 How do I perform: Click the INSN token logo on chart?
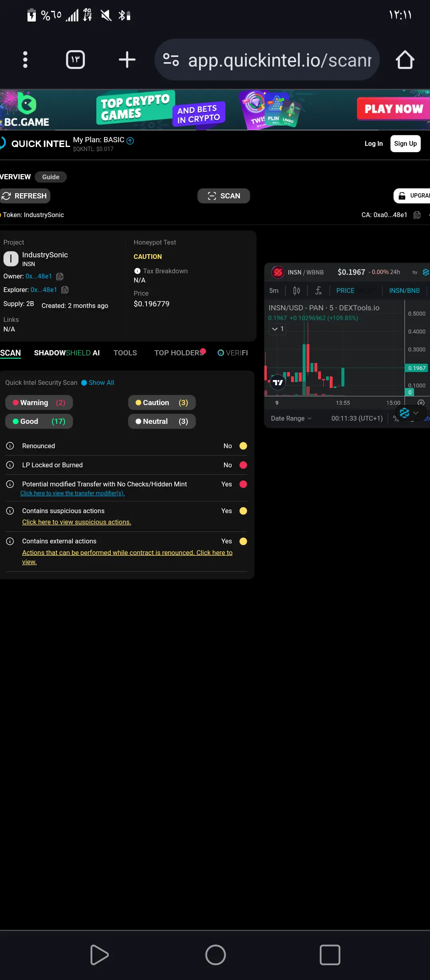tap(278, 272)
